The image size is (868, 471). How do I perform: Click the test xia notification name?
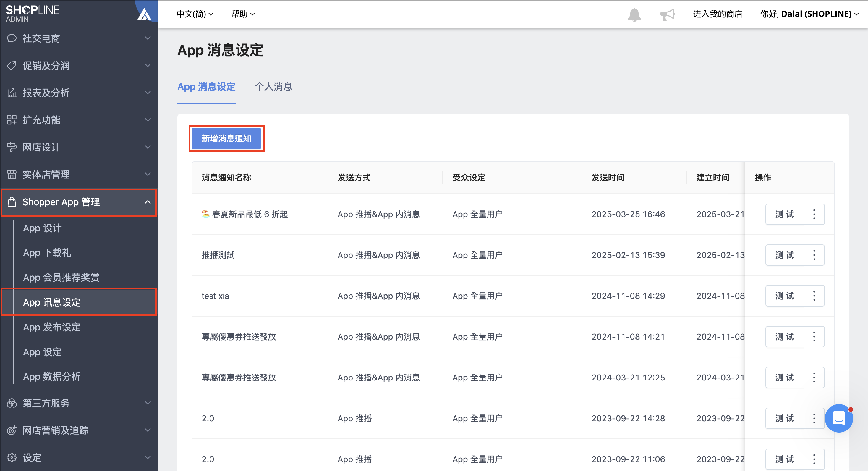pos(215,296)
